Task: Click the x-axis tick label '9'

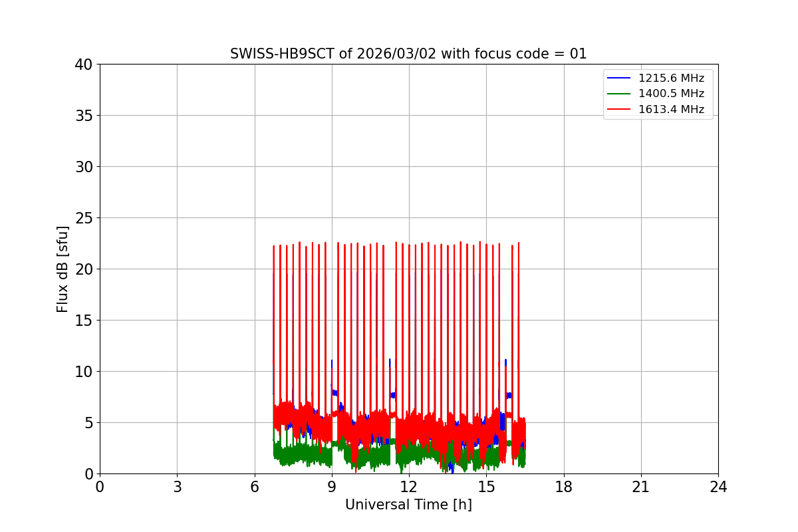Action: (332, 487)
